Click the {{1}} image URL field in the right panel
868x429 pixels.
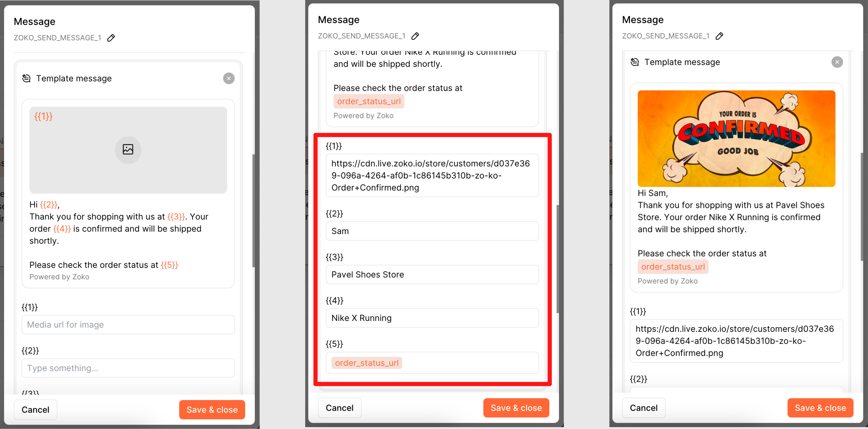[736, 341]
